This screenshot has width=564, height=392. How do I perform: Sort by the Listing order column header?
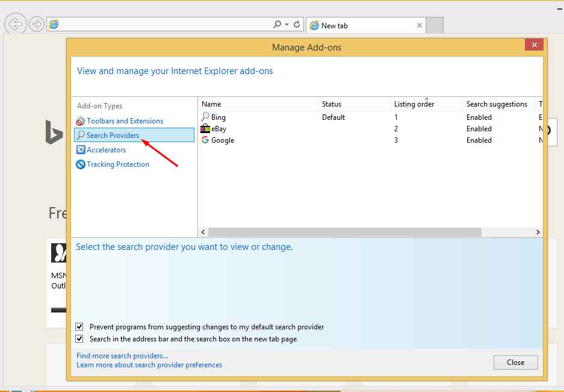[426, 104]
